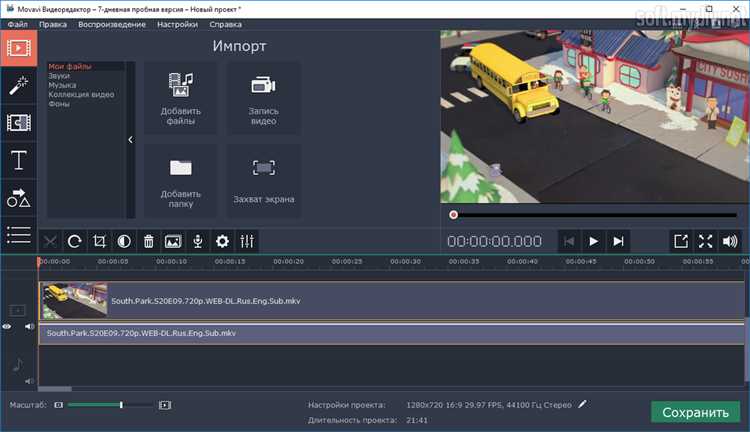Detach the preview window icon
The width and height of the screenshot is (750, 432).
click(x=681, y=241)
